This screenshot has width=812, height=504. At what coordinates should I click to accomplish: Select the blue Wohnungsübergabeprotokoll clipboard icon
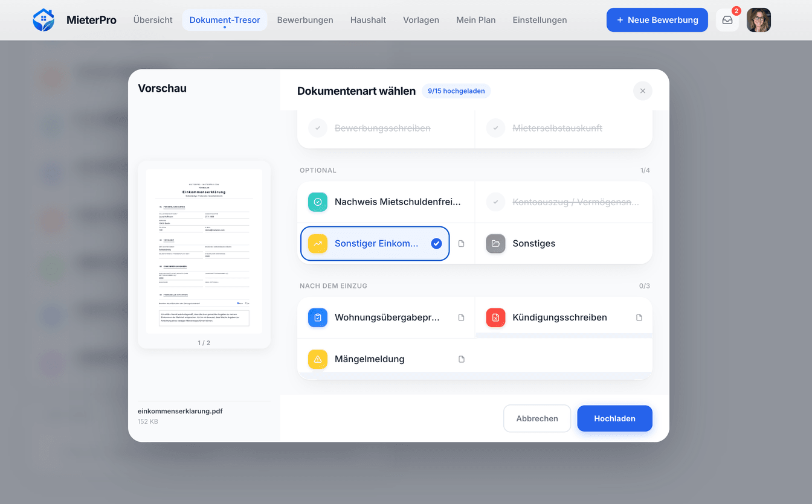point(318,317)
